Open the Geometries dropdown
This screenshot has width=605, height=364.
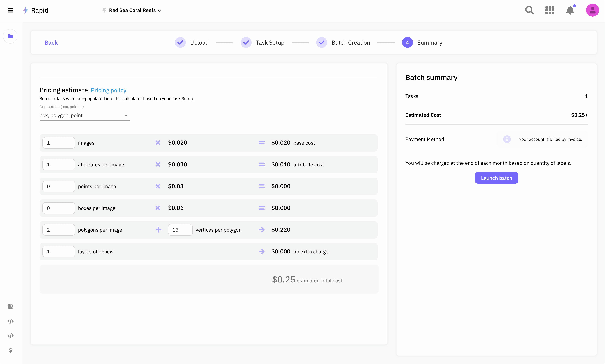click(x=85, y=115)
